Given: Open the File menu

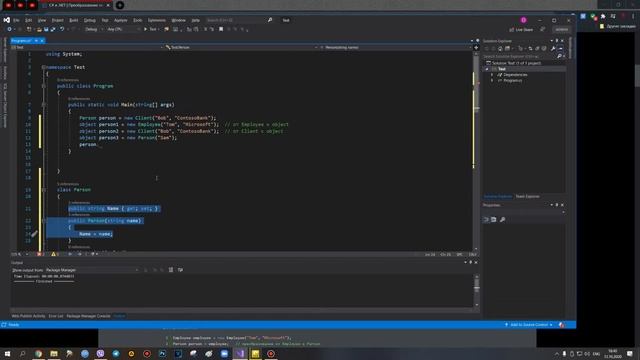Looking at the screenshot, I should pyautogui.click(x=16, y=20).
